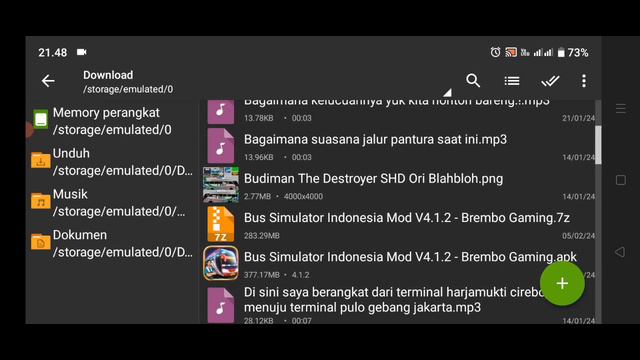
Task: Tap the battery 73% indicator
Action: click(x=573, y=53)
